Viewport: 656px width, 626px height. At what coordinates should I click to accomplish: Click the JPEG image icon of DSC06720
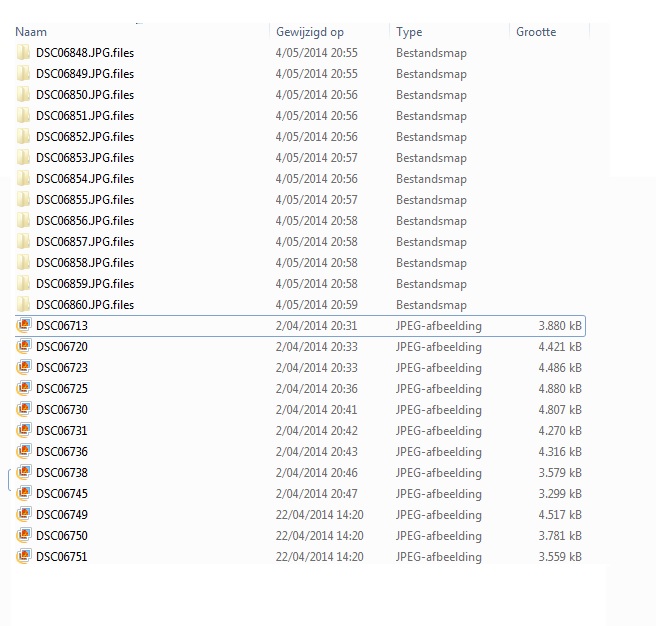click(24, 346)
